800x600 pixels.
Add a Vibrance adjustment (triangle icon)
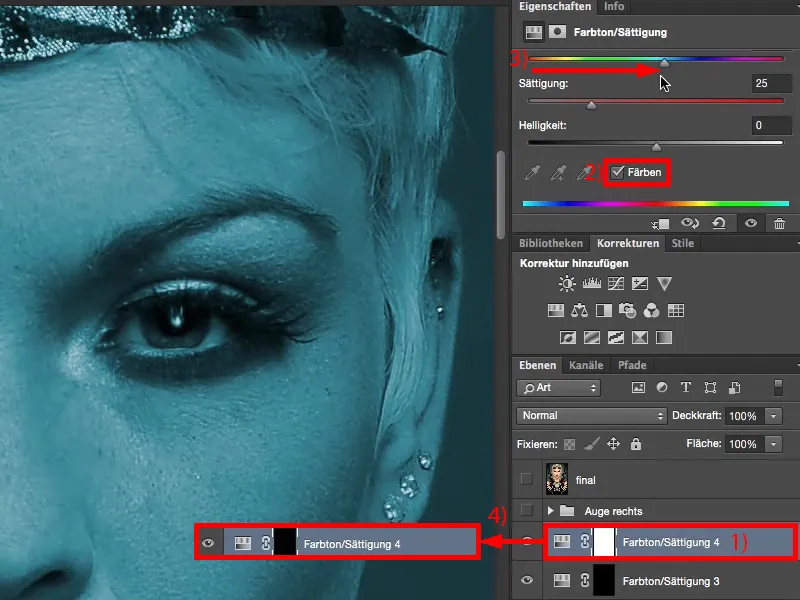coord(664,283)
